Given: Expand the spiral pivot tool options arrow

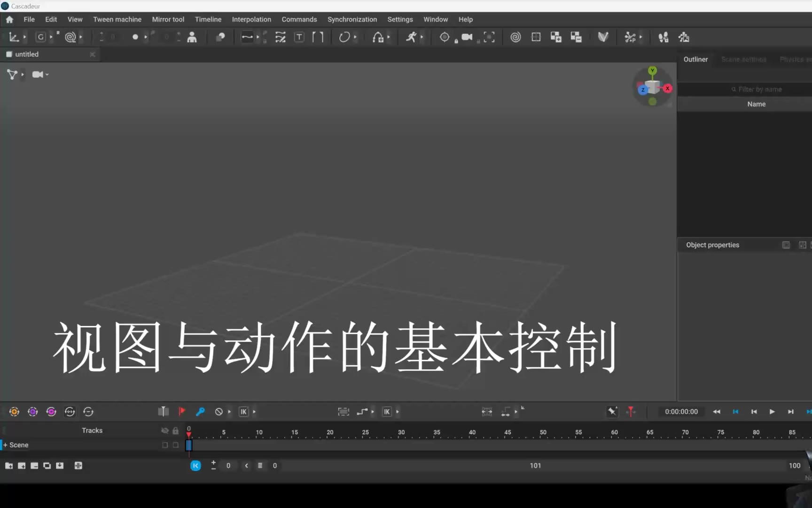Looking at the screenshot, I should pyautogui.click(x=81, y=37).
